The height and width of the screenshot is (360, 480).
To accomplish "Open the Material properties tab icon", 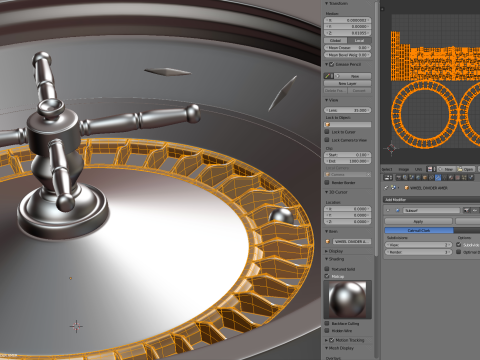I will [x=451, y=177].
